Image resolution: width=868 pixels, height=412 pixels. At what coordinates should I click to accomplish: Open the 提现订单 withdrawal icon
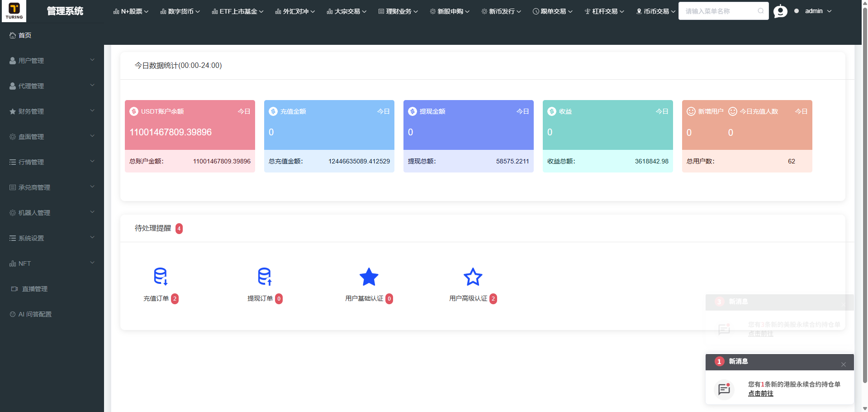[x=265, y=276]
